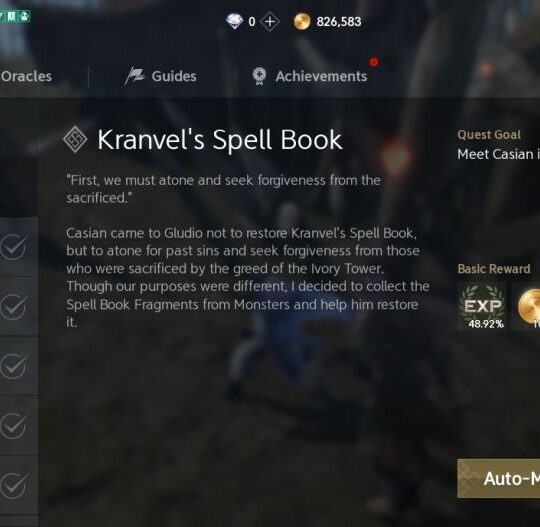This screenshot has width=540, height=527.
Task: Click the 826,583 gold balance
Action: click(x=339, y=22)
